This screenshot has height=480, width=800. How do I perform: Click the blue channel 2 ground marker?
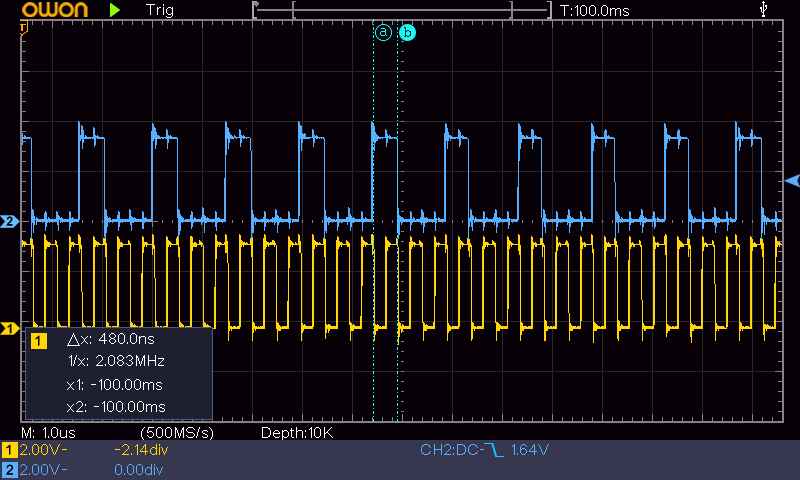(9, 220)
